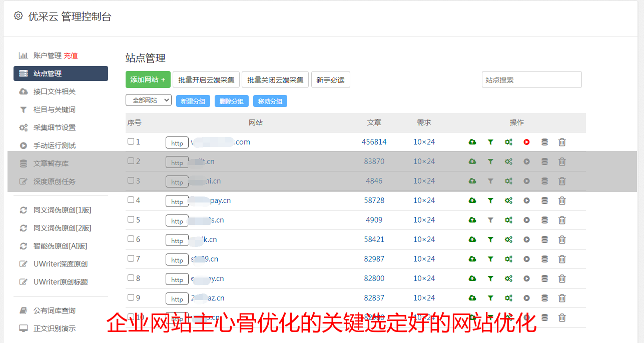This screenshot has width=644, height=343.
Task: Click the trash icon in row 9
Action: (562, 298)
